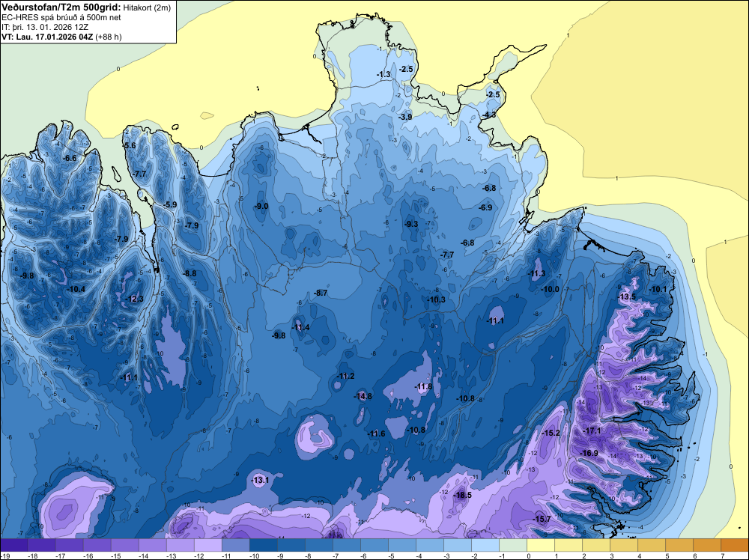Image resolution: width=749 pixels, height=560 pixels.
Task: Click the -11.4 temperature label
Action: coord(301,327)
